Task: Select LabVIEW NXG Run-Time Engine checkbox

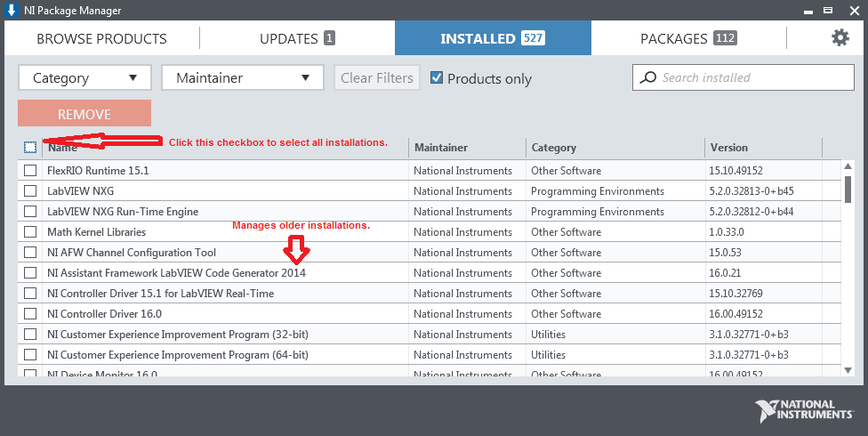Action: [x=30, y=212]
